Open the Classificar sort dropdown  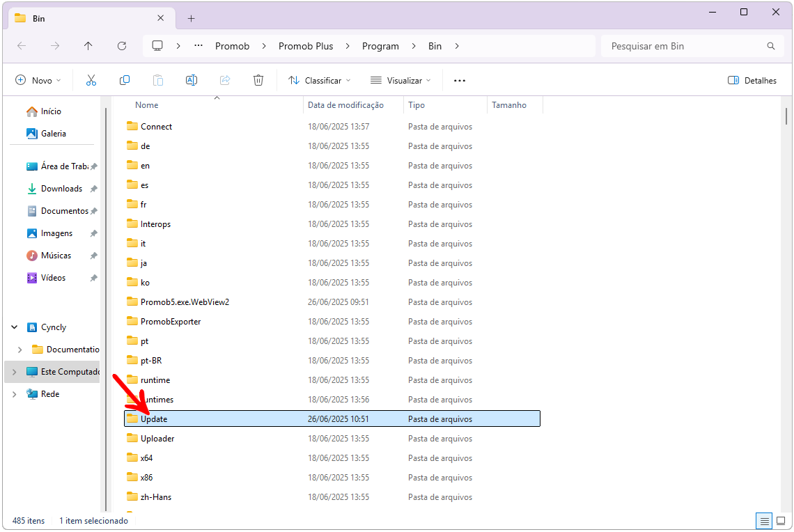tap(320, 81)
